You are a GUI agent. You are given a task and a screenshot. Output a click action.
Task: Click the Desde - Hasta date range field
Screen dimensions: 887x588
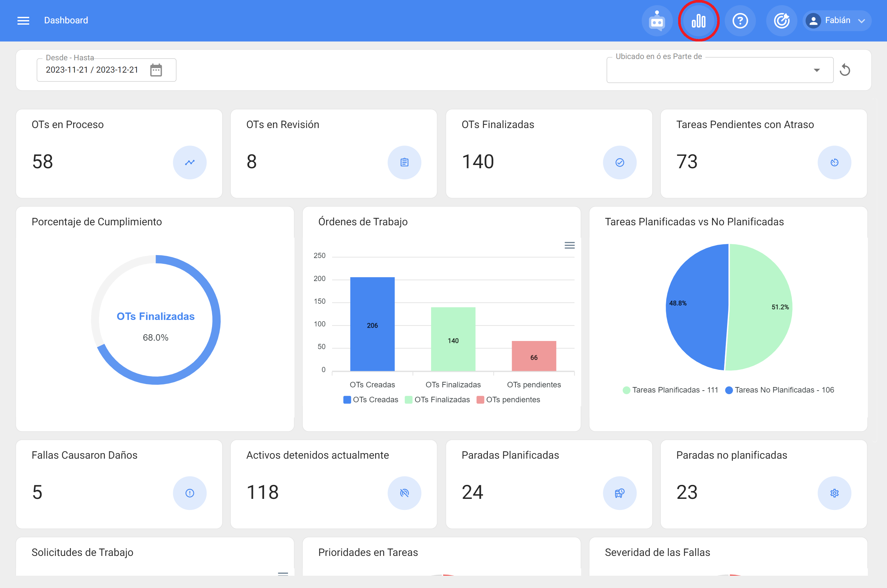[92, 70]
